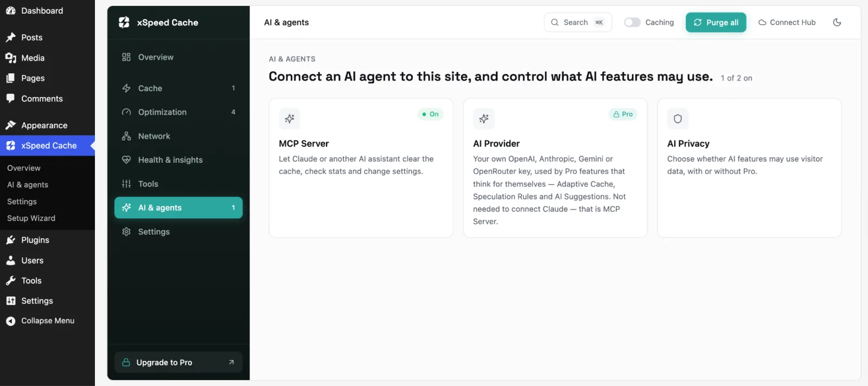The height and width of the screenshot is (386, 868).
Task: Click the Purge all button
Action: tap(716, 22)
